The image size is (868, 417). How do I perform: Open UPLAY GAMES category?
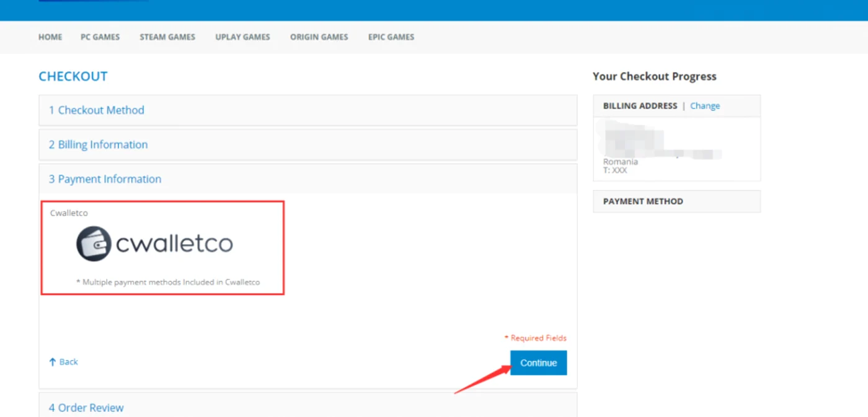click(242, 37)
